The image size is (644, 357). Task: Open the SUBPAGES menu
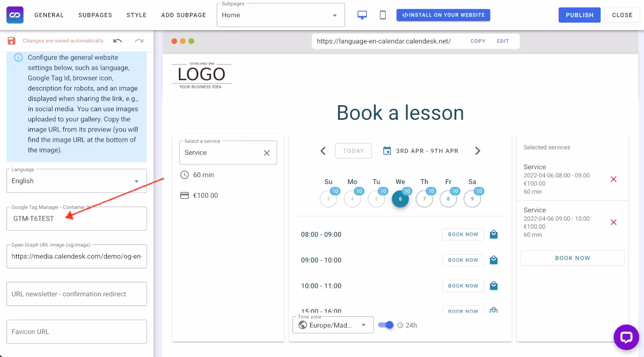pos(95,15)
